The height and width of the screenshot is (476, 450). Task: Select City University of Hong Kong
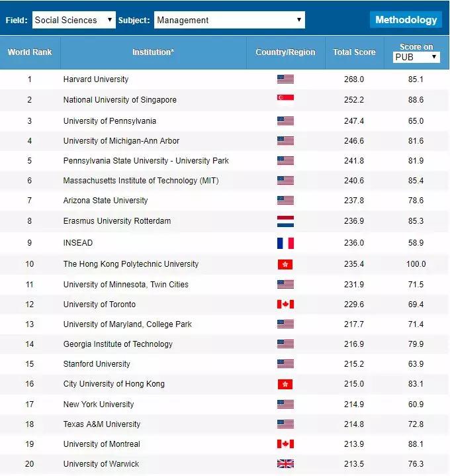click(114, 384)
